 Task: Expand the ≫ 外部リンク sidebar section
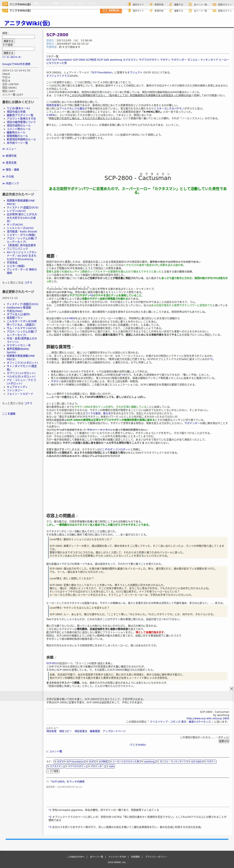point(10,183)
